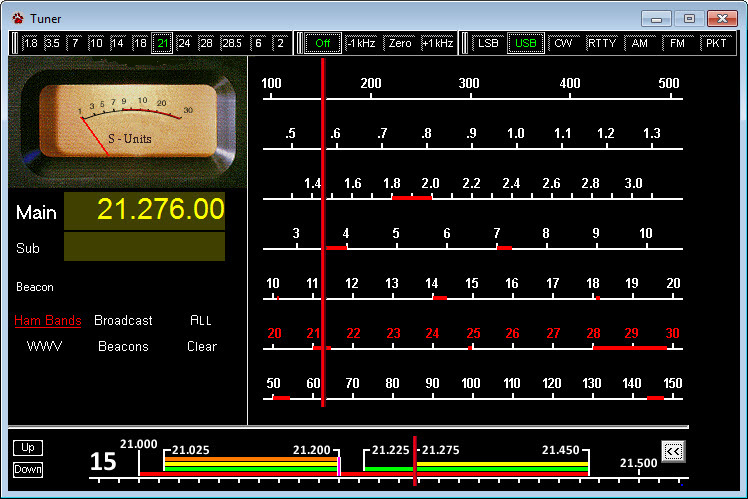The width and height of the screenshot is (748, 499).
Task: Click the 21.500 mark on band ruler
Action: 638,463
